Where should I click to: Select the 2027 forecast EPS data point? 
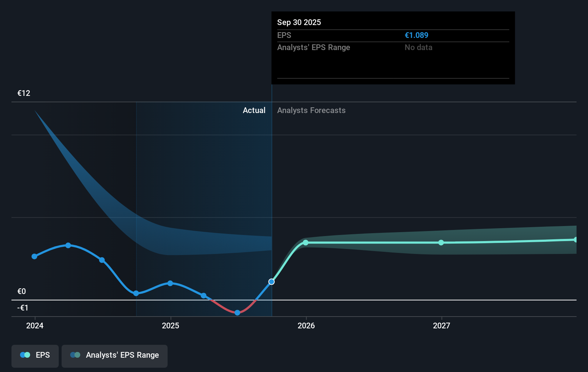(441, 243)
